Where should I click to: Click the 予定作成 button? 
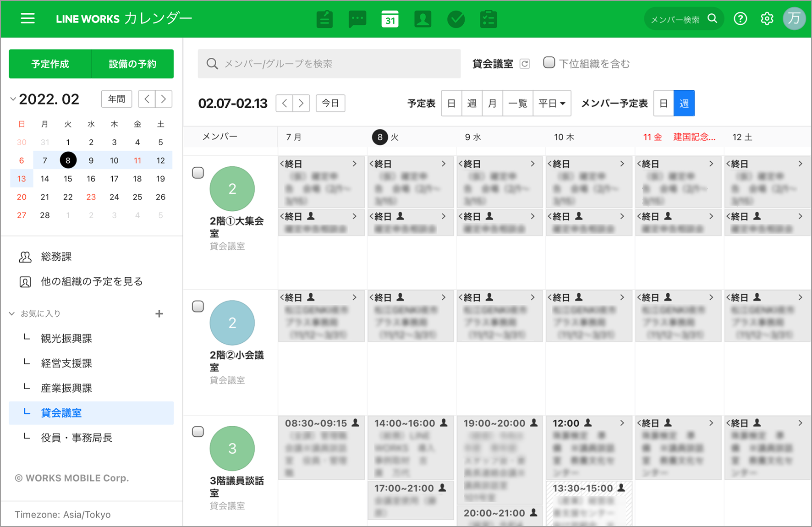tap(50, 64)
